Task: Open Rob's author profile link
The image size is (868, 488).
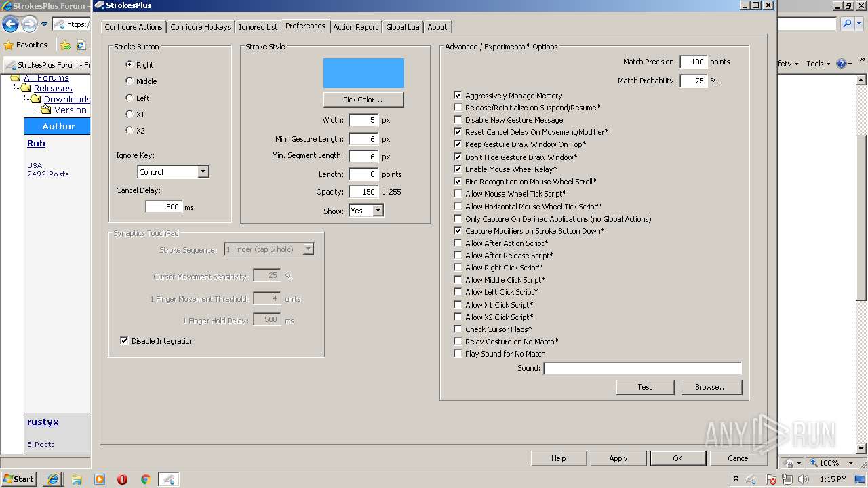Action: [36, 144]
